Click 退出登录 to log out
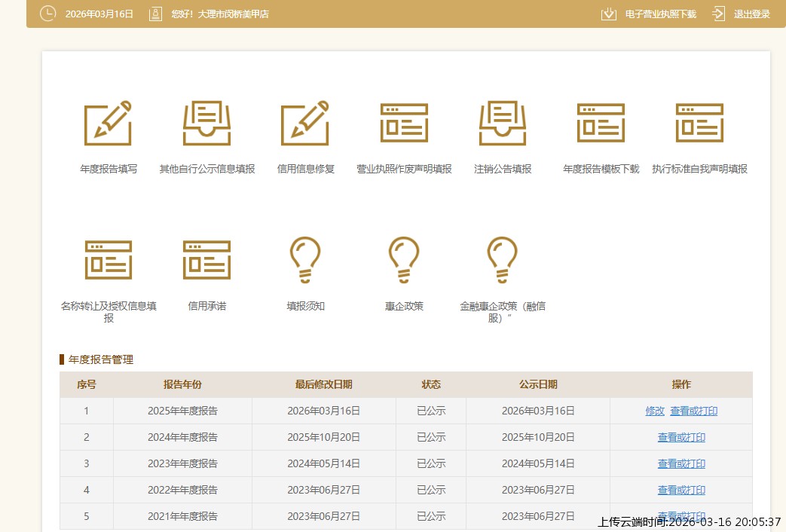786x532 pixels. [741, 14]
